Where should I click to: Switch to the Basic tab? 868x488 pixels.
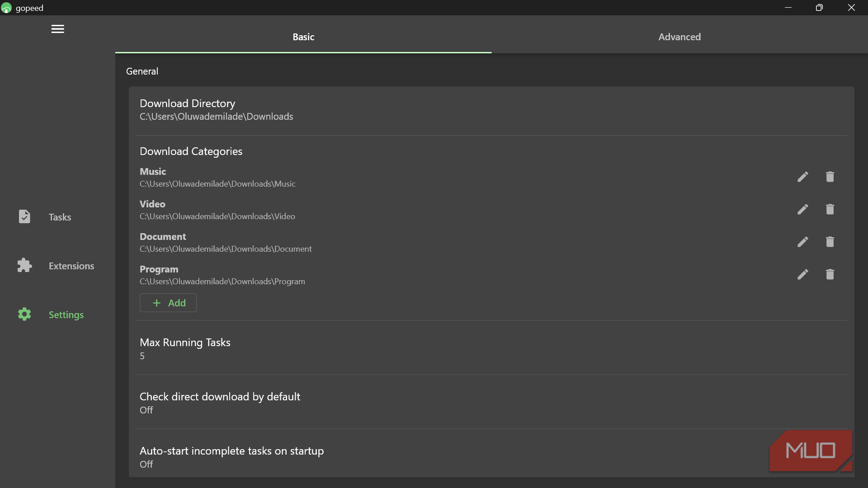[x=303, y=37]
